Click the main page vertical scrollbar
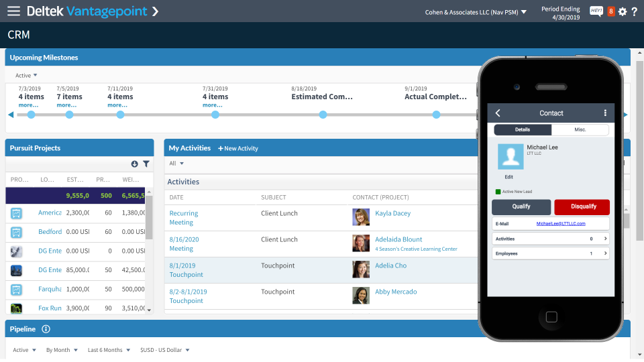 click(639, 151)
